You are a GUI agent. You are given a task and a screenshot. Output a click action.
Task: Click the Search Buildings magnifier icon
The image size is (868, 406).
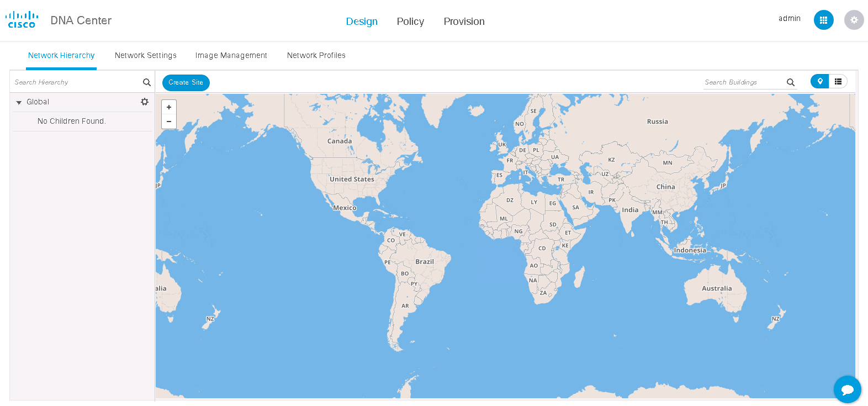coord(791,82)
